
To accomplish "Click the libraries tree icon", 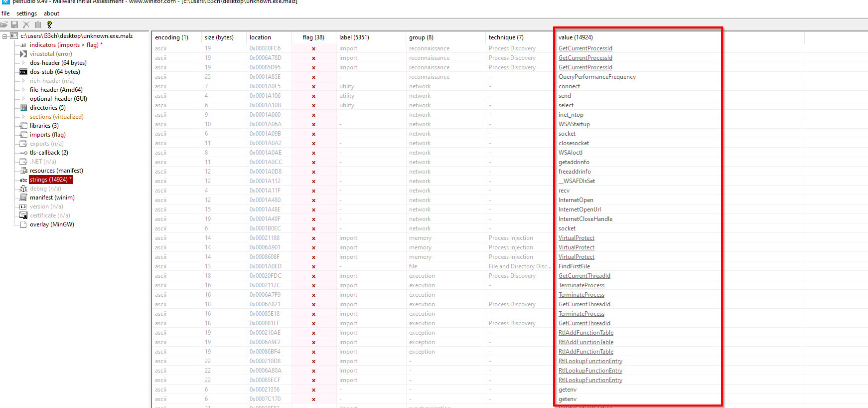I will point(23,126).
